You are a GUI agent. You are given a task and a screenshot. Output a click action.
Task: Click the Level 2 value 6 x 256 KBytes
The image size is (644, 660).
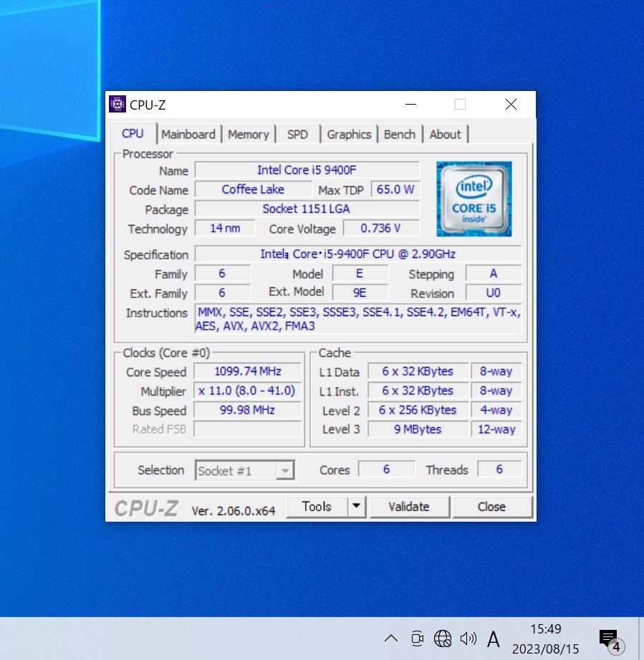point(418,410)
